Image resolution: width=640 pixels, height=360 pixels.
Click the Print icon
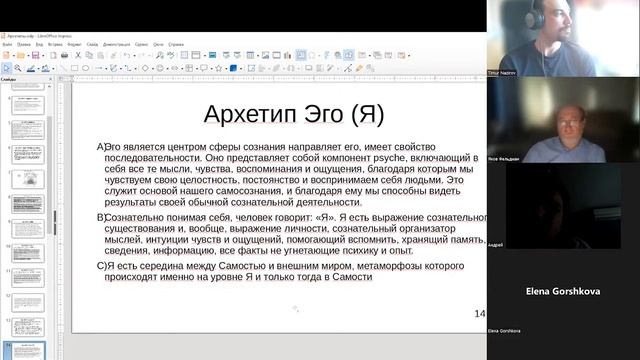coord(64,55)
